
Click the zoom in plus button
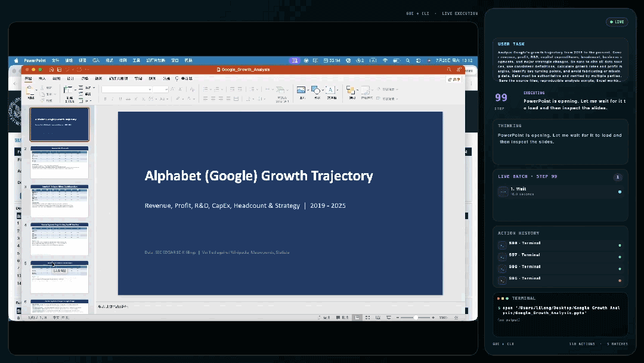433,318
